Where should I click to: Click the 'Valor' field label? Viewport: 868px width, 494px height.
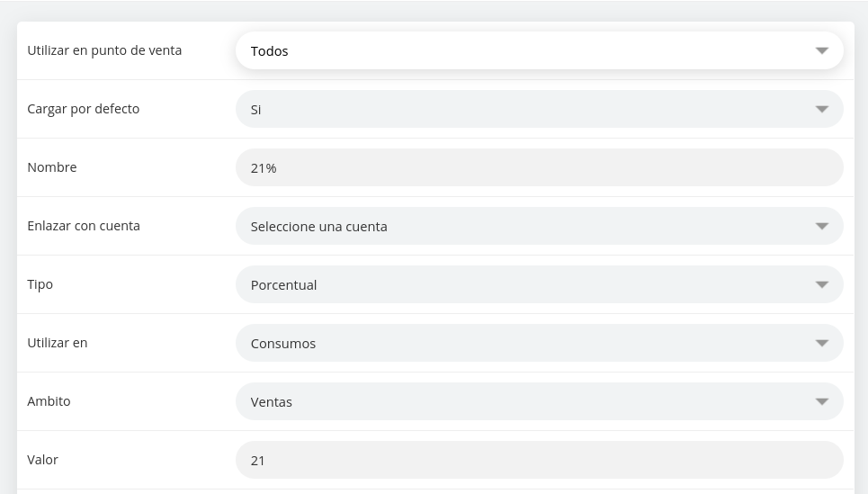click(42, 460)
